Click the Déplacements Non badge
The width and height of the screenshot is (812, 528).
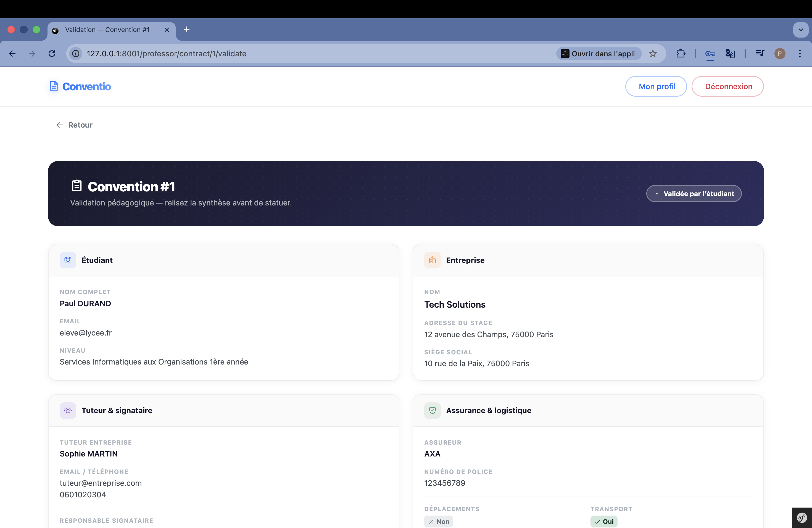point(439,522)
